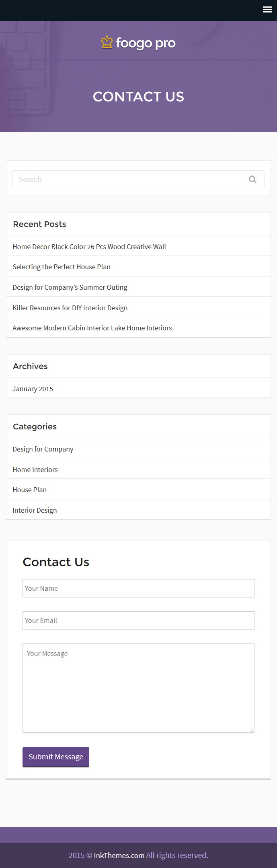Screen dimensions: 277x868
Task: Select Design for Company category
Action: pyautogui.click(x=43, y=449)
